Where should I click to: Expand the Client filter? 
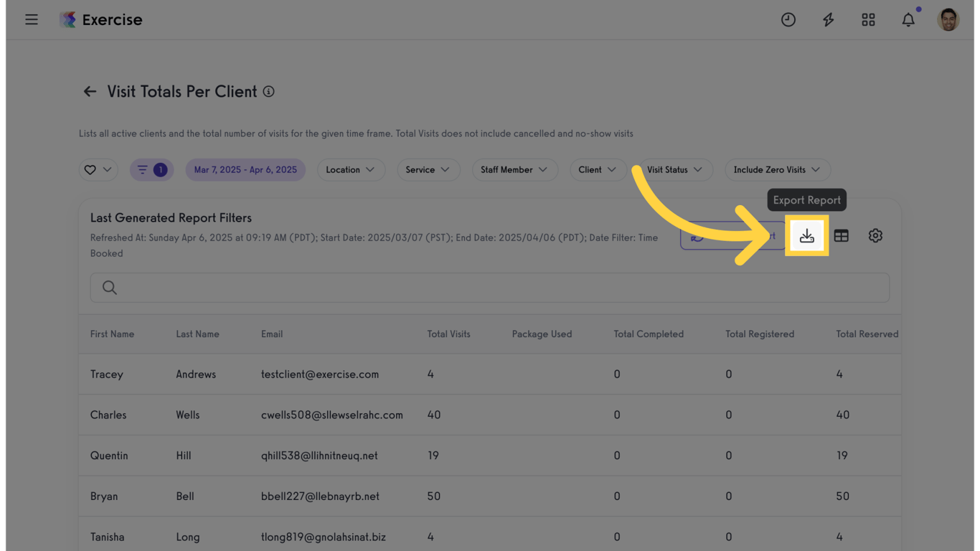tap(598, 170)
